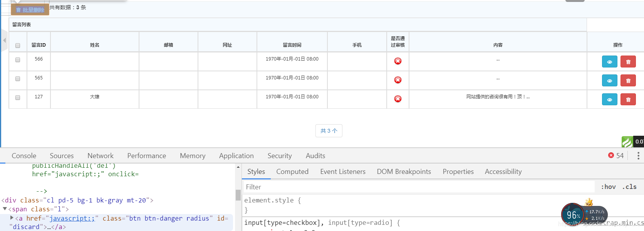Open the Console tab in DevTools
Screen dimensions: 644x231
click(x=24, y=156)
